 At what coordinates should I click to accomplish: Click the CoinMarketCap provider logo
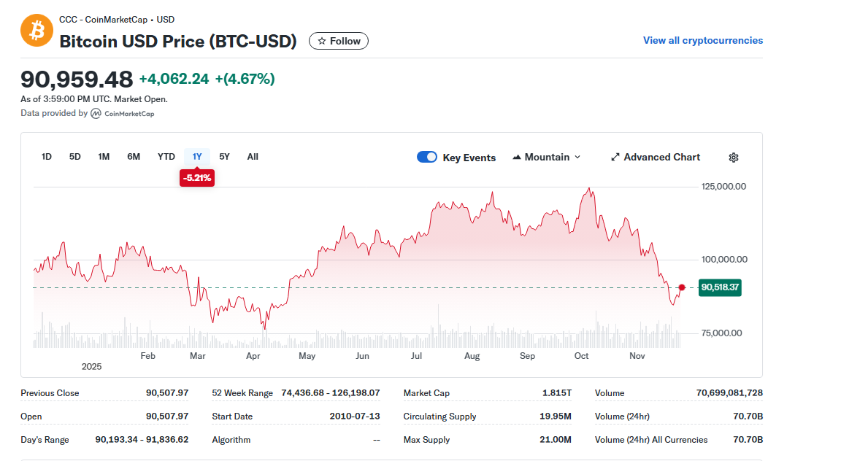coord(123,114)
